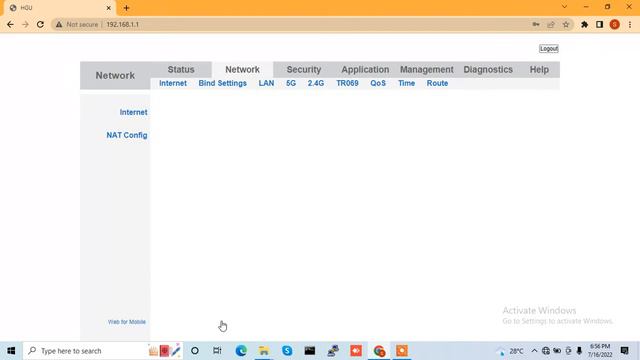Open the Network main tab
Screen dimensions: 640x360
[x=242, y=69]
